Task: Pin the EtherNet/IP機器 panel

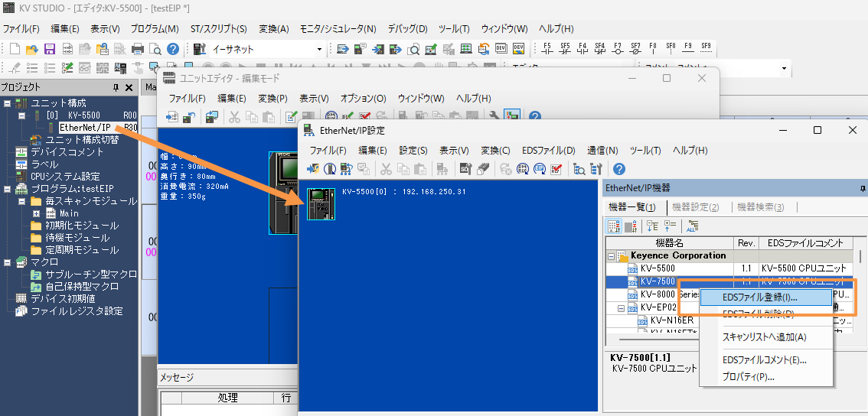Action: click(x=862, y=187)
